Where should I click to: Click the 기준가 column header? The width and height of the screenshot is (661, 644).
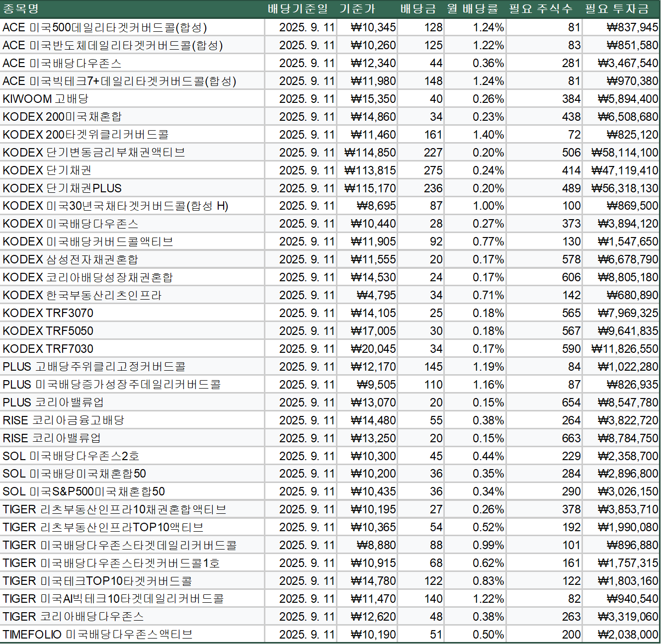[367, 9]
